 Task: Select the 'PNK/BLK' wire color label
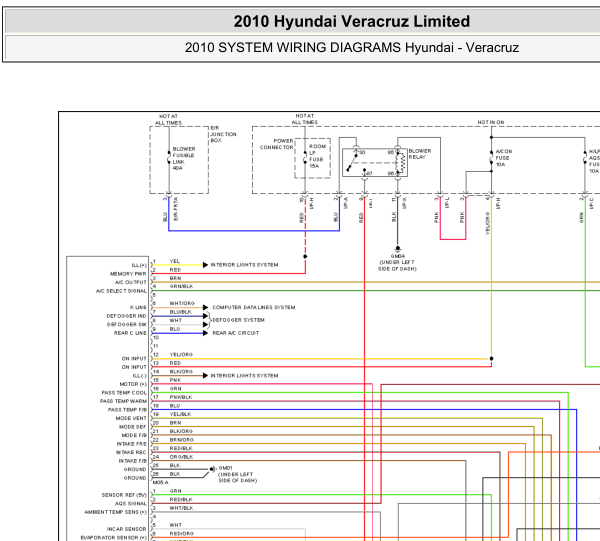click(x=181, y=397)
